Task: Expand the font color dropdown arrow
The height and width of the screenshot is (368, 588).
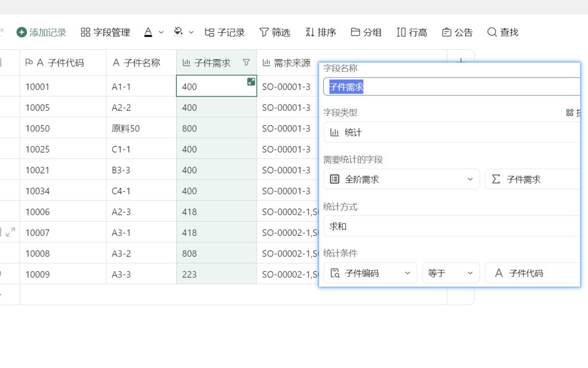Action: (161, 33)
